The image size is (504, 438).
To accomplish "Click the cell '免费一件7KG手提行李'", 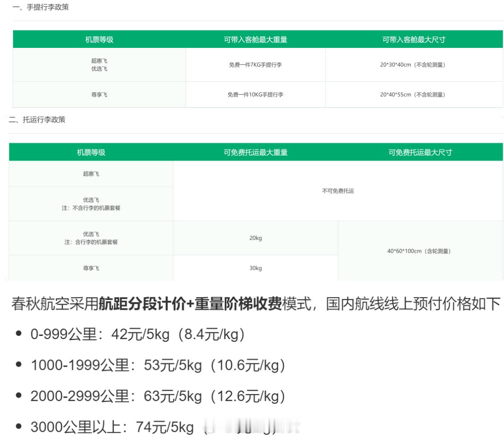I will [256, 65].
